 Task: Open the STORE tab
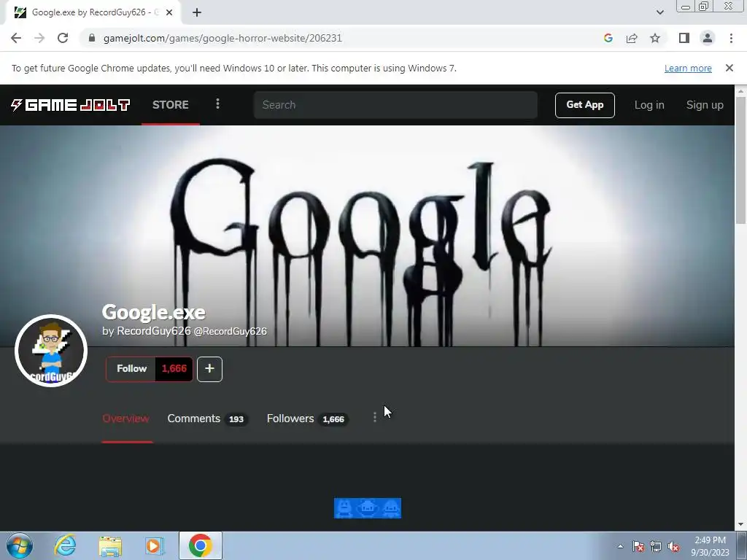pos(171,105)
